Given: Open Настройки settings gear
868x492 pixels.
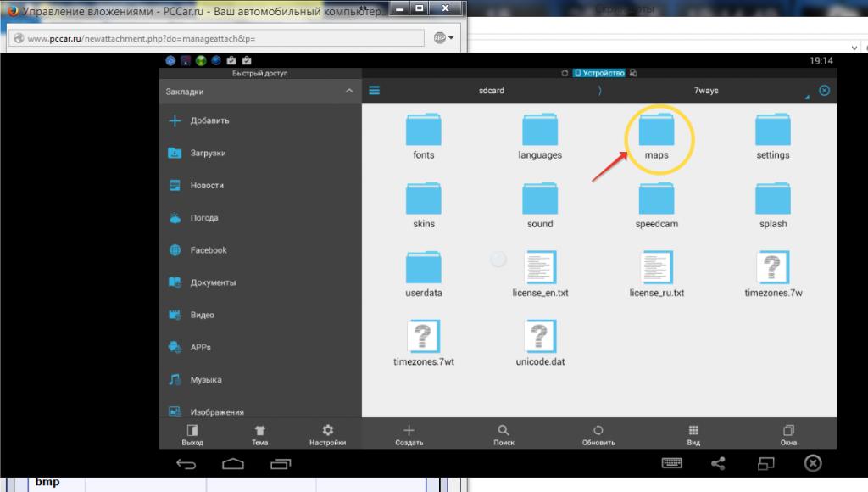Looking at the screenshot, I should pyautogui.click(x=327, y=434).
